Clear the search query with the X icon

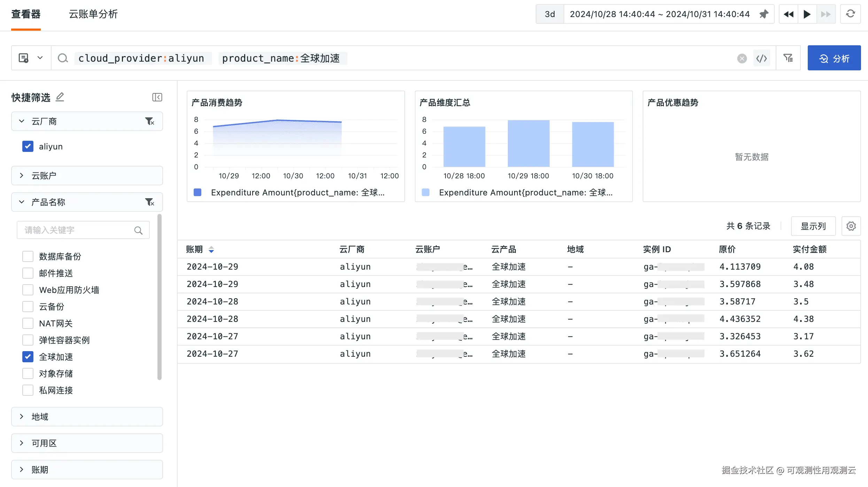[742, 59]
